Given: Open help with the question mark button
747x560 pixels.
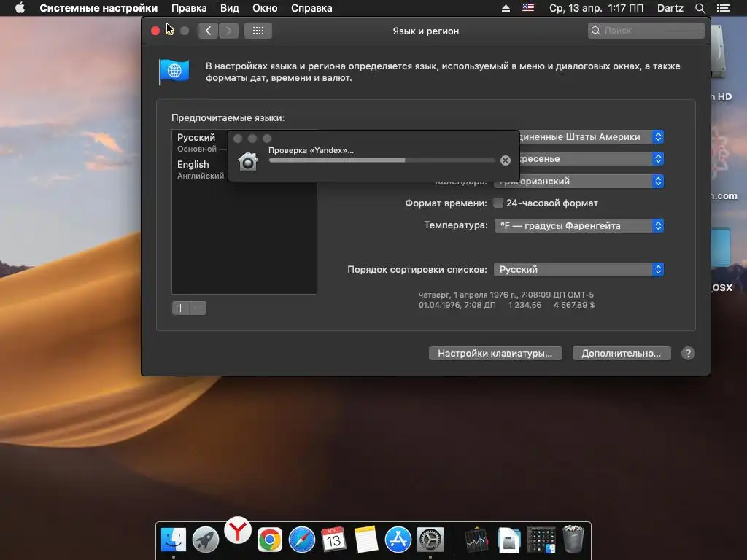Looking at the screenshot, I should (x=687, y=354).
